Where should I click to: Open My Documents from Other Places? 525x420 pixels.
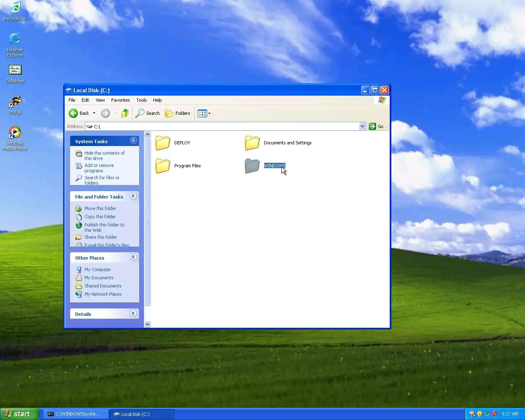99,278
